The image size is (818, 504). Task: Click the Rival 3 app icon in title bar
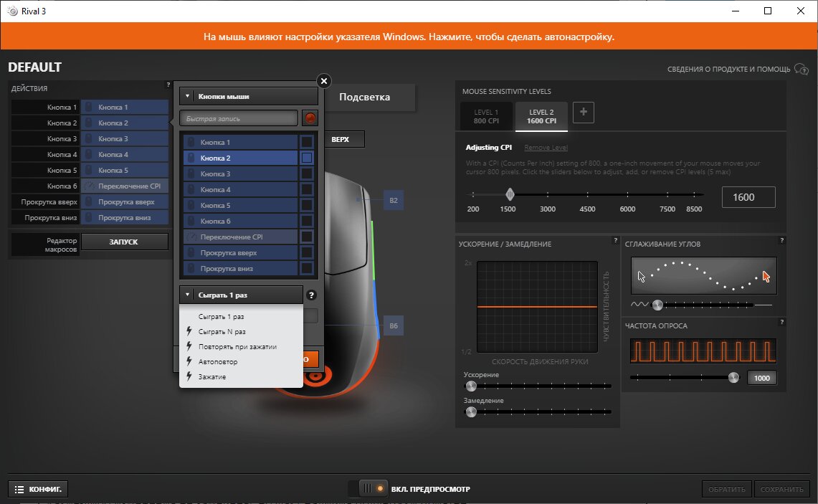[12, 11]
